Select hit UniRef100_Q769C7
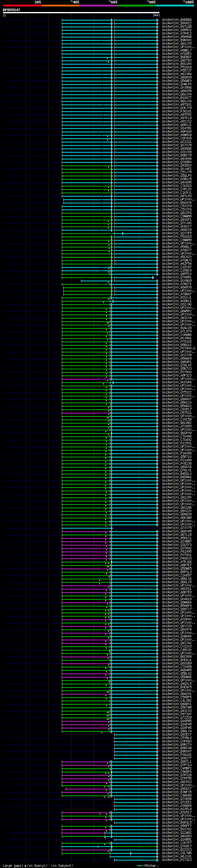This screenshot has height=868, width=197. pos(177,846)
